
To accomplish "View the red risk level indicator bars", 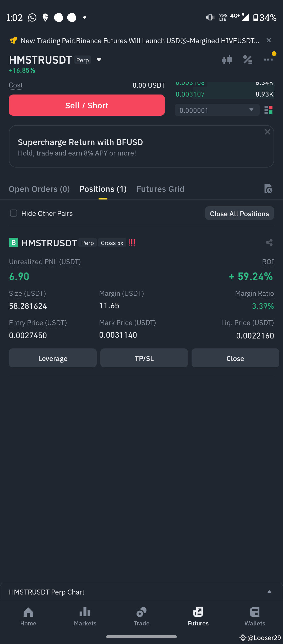I will [132, 243].
